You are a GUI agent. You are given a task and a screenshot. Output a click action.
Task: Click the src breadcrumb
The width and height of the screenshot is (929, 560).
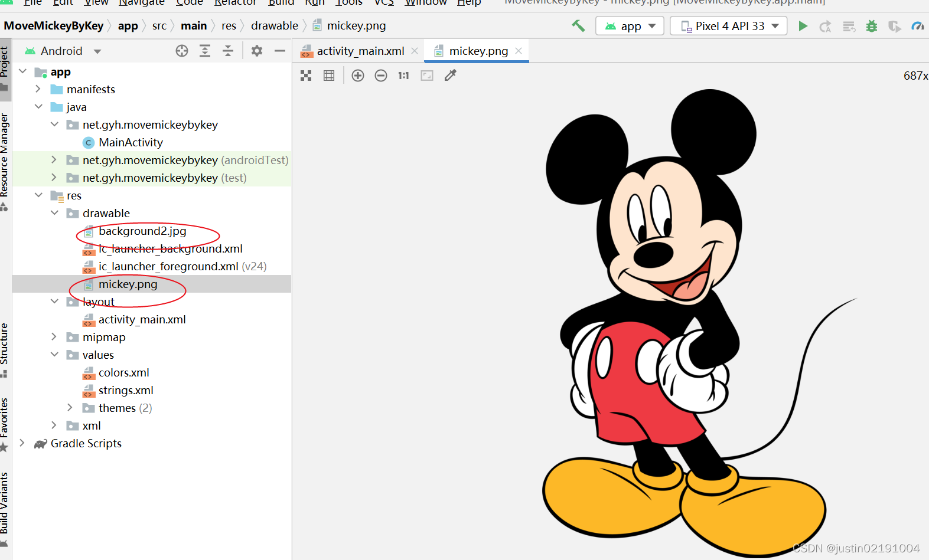tap(159, 26)
